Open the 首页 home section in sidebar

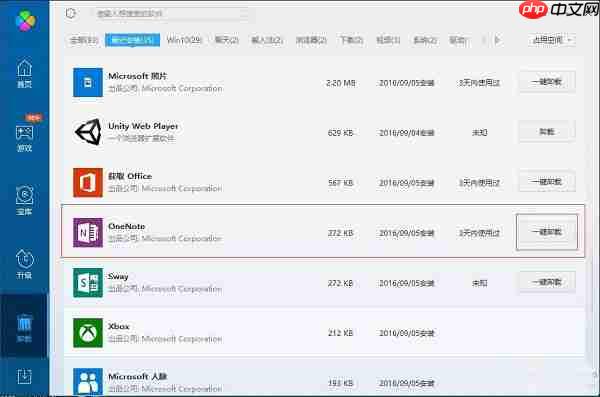click(24, 74)
